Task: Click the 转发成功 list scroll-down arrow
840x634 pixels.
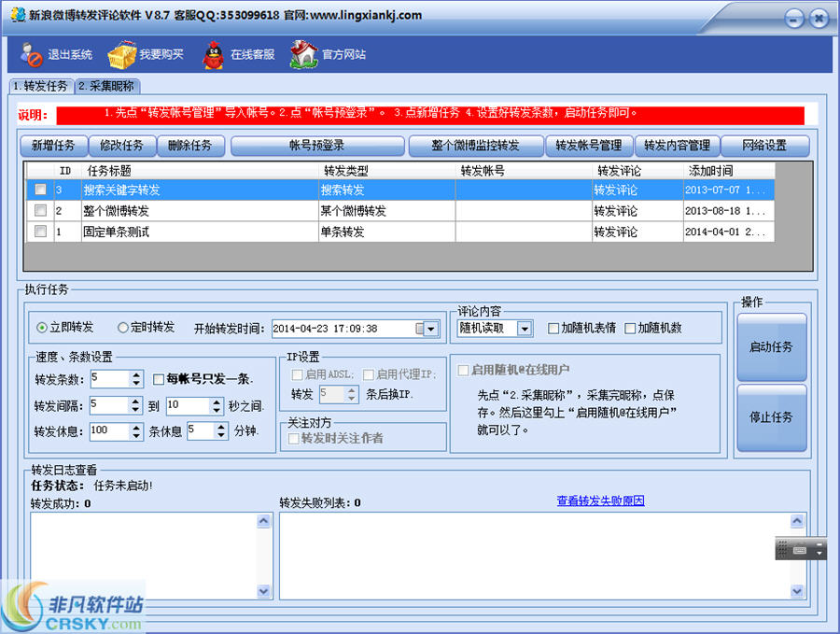Action: pyautogui.click(x=263, y=591)
